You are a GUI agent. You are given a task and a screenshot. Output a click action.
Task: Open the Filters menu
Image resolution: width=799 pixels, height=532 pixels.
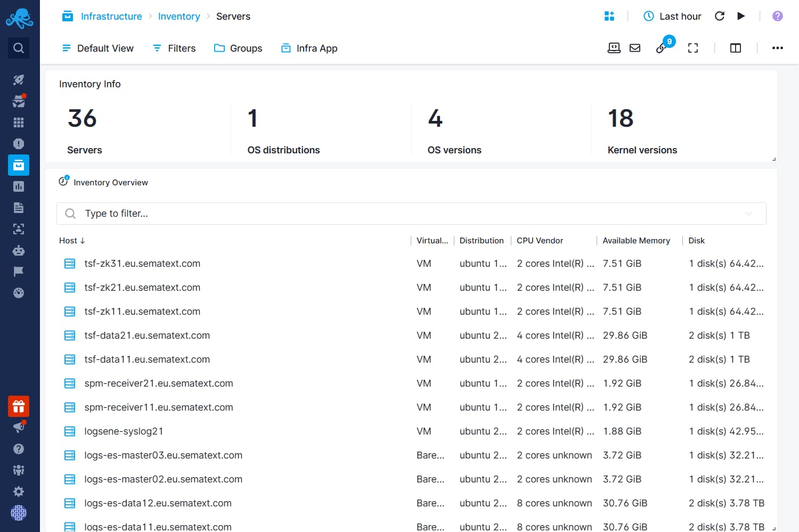click(x=174, y=48)
